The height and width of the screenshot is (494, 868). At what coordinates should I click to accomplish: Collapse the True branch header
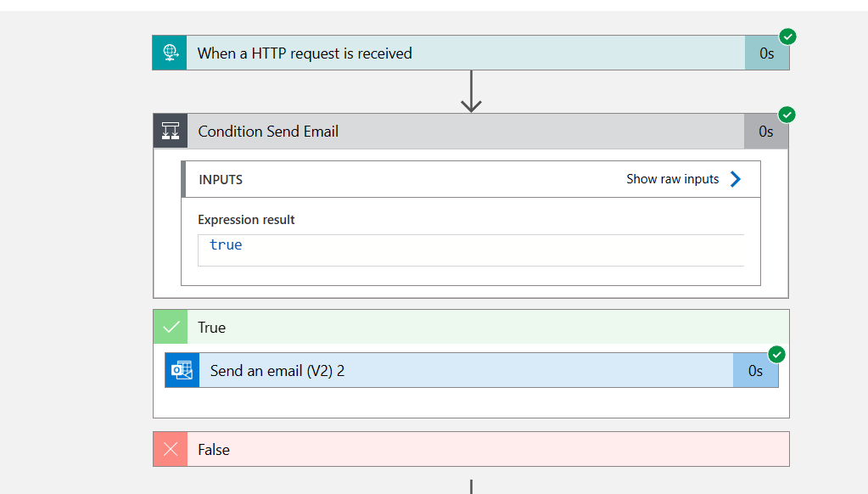pyautogui.click(x=471, y=328)
